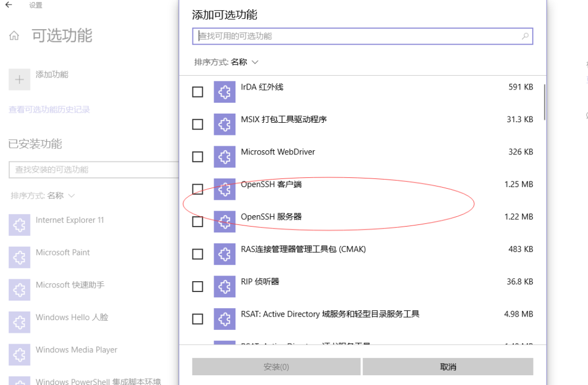Select the Microsoft WebDriver entry name
Screen dimensions: 588x385
[278, 152]
